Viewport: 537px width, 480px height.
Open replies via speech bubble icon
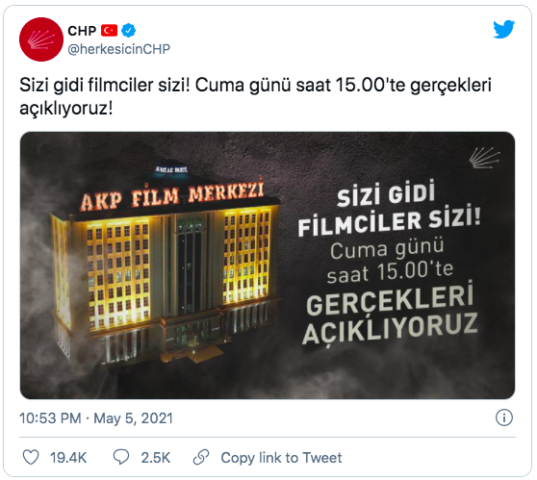[121, 457]
